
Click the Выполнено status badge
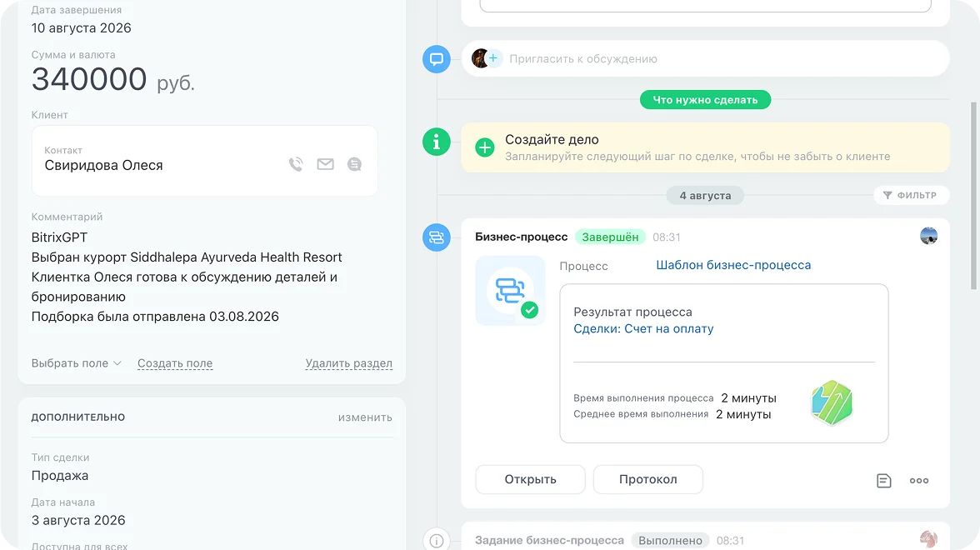point(670,540)
